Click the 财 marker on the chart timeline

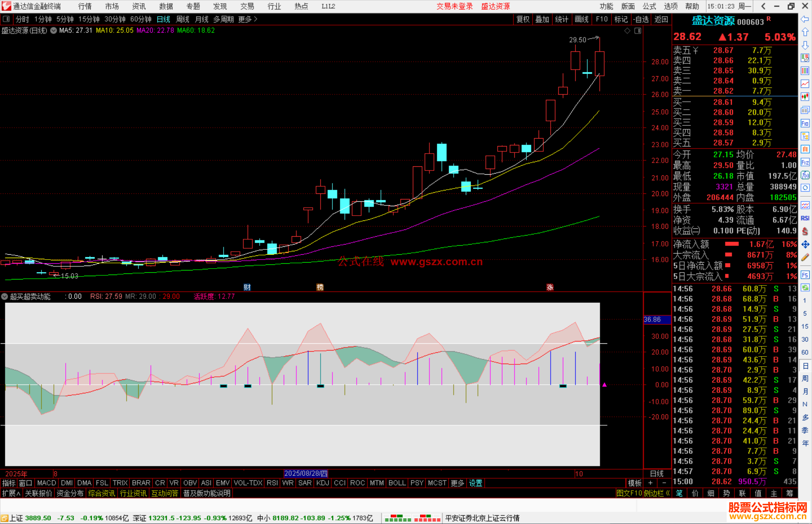(247, 287)
